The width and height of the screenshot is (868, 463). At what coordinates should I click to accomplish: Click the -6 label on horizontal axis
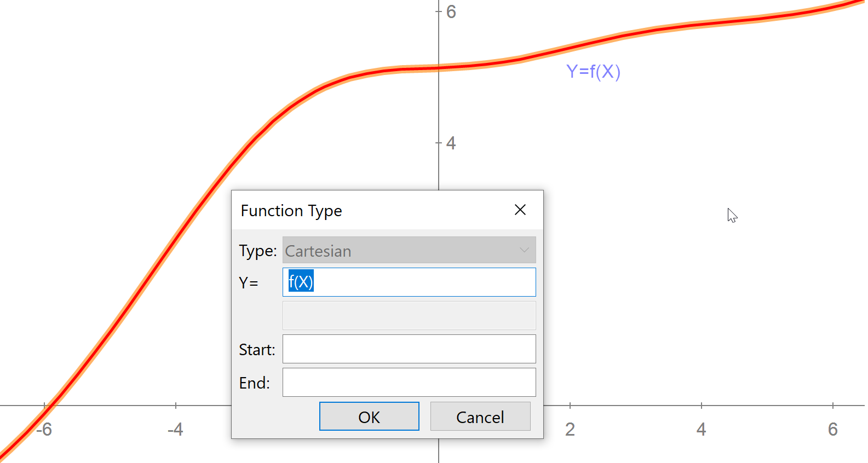pos(44,430)
